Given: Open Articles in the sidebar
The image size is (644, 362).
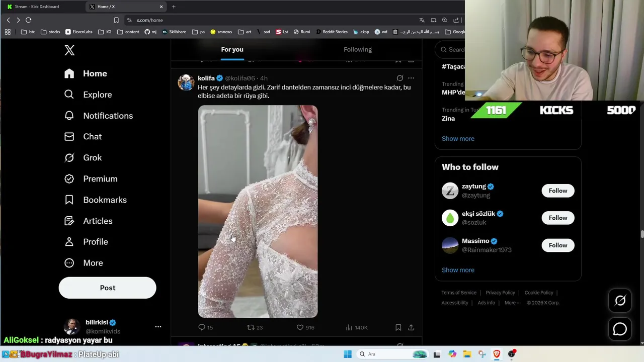Looking at the screenshot, I should coord(89,221).
